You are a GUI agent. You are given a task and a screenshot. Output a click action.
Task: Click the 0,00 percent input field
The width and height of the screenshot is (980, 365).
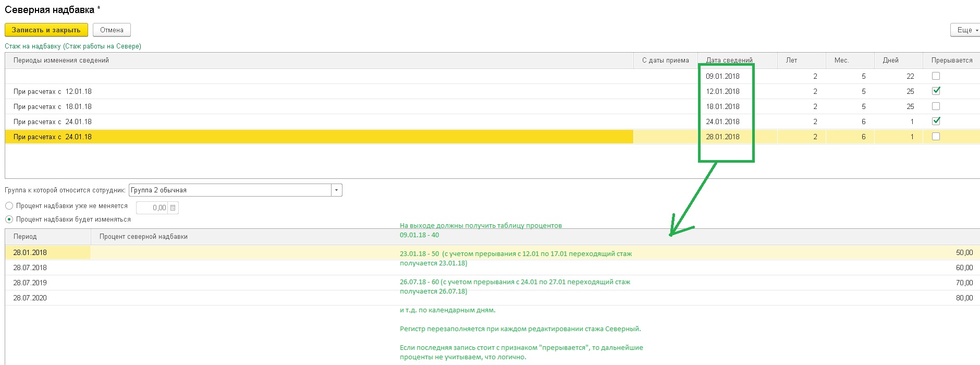click(152, 208)
